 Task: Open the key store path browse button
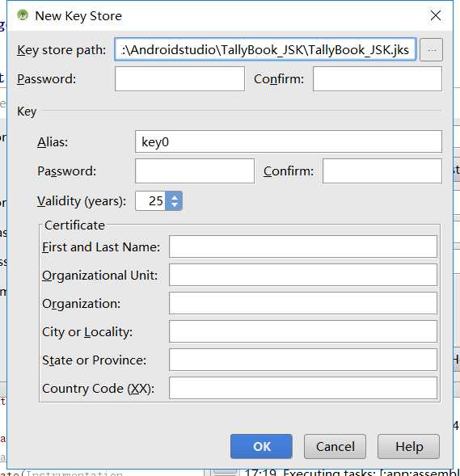coord(431,49)
